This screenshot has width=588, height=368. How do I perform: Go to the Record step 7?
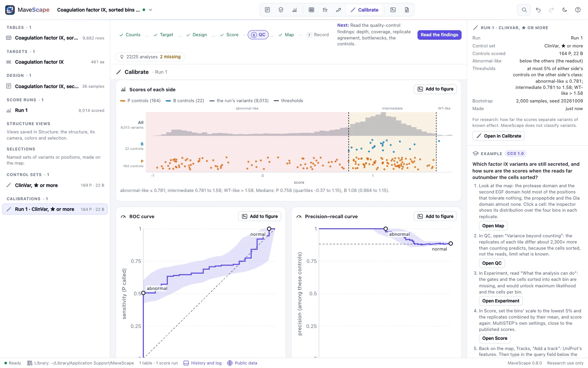pyautogui.click(x=318, y=35)
